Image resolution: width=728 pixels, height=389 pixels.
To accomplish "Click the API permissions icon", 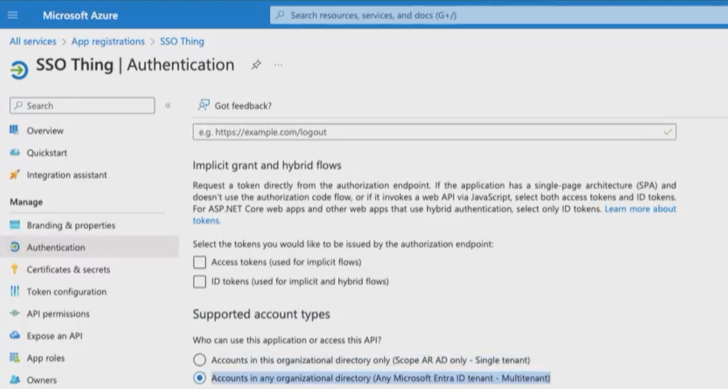I will point(15,313).
